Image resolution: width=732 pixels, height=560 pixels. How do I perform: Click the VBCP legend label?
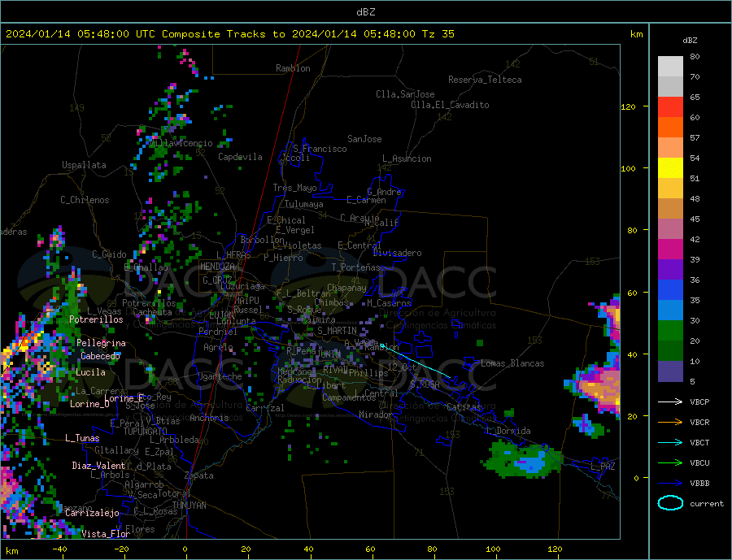point(699,402)
